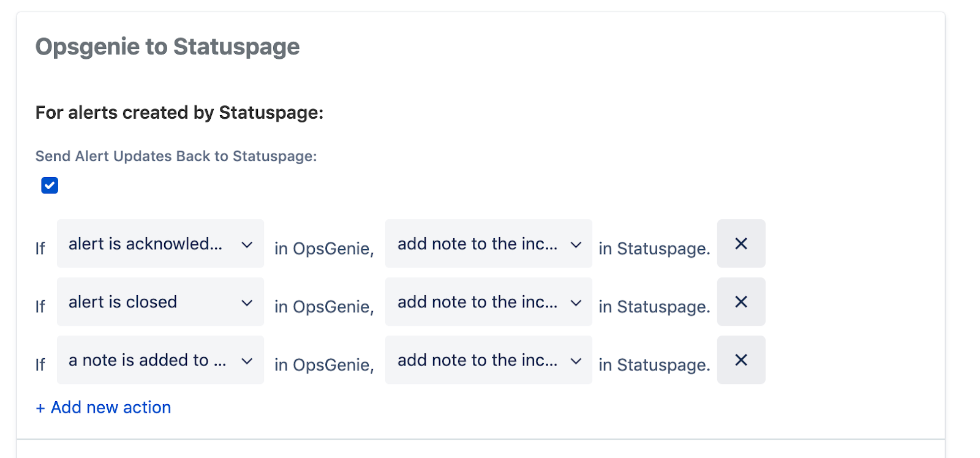Uncheck "Send Alert Updates Back to Statuspage"
The width and height of the screenshot is (980, 458).
[x=49, y=185]
